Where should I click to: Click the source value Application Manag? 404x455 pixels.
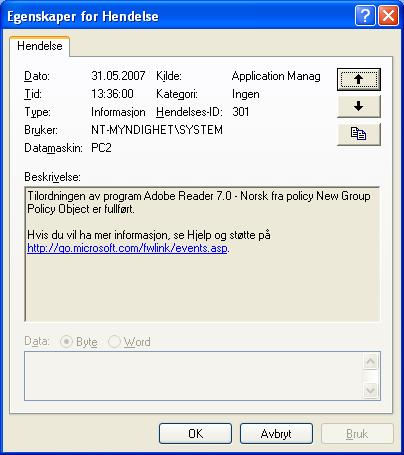pyautogui.click(x=276, y=76)
